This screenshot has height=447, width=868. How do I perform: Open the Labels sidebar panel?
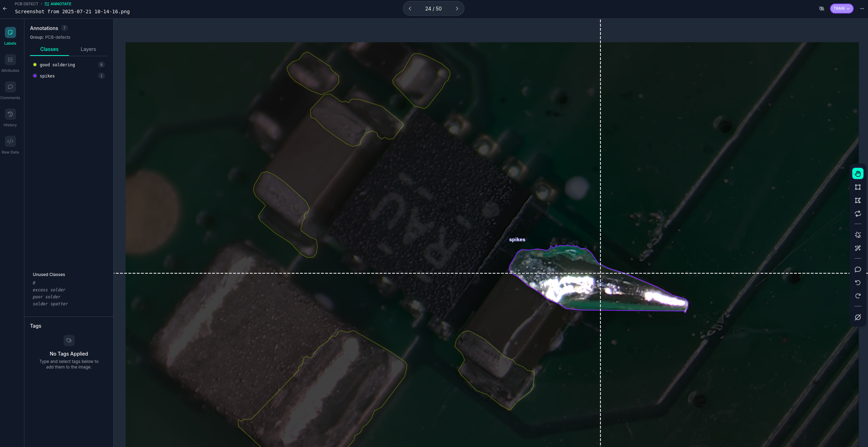click(x=10, y=36)
